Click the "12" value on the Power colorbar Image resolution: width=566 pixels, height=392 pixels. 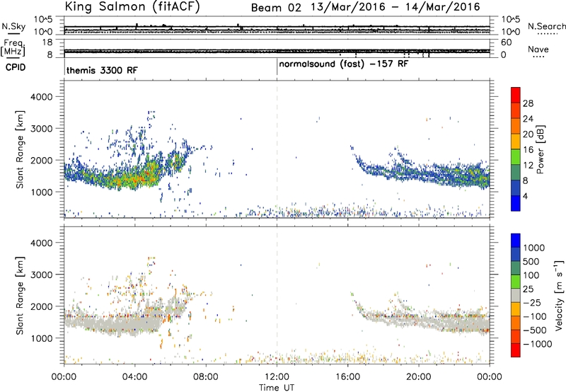(x=528, y=165)
